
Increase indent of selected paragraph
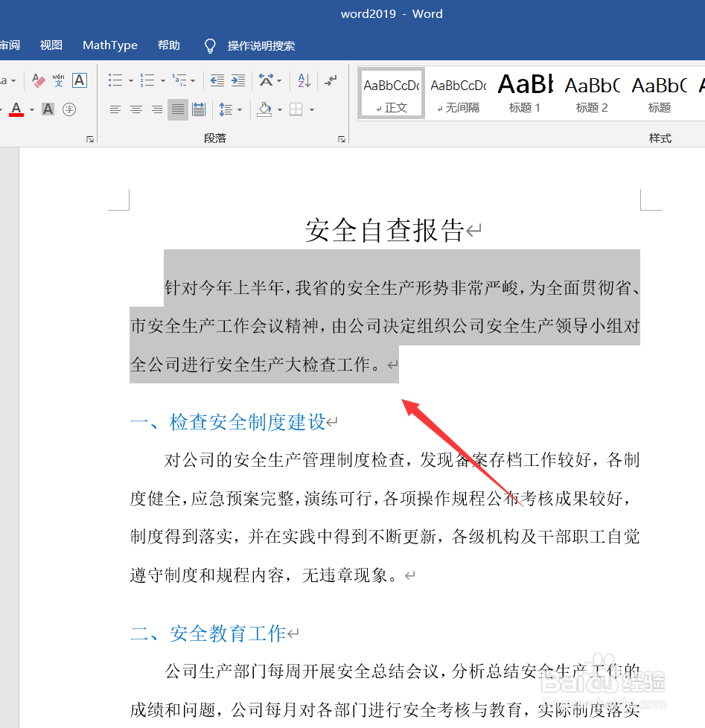tap(237, 79)
